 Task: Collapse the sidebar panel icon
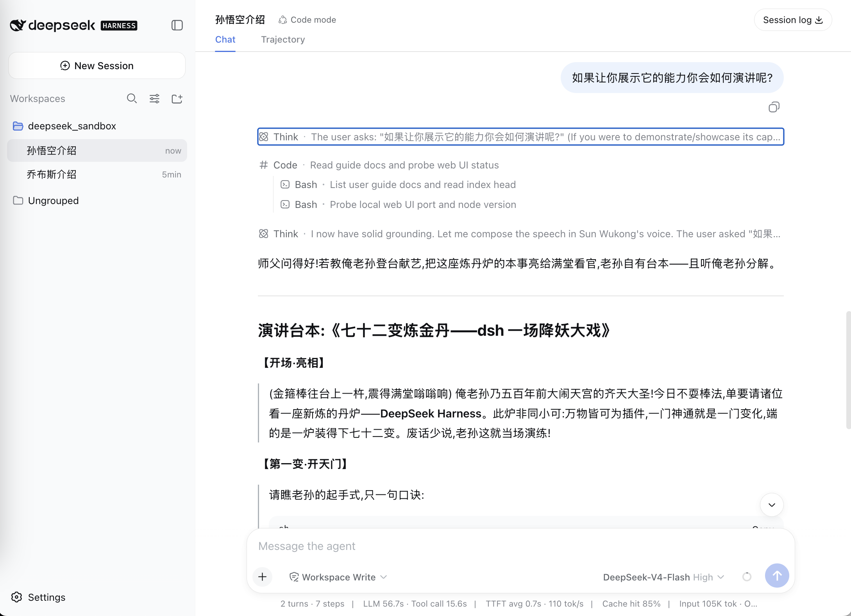click(x=177, y=25)
